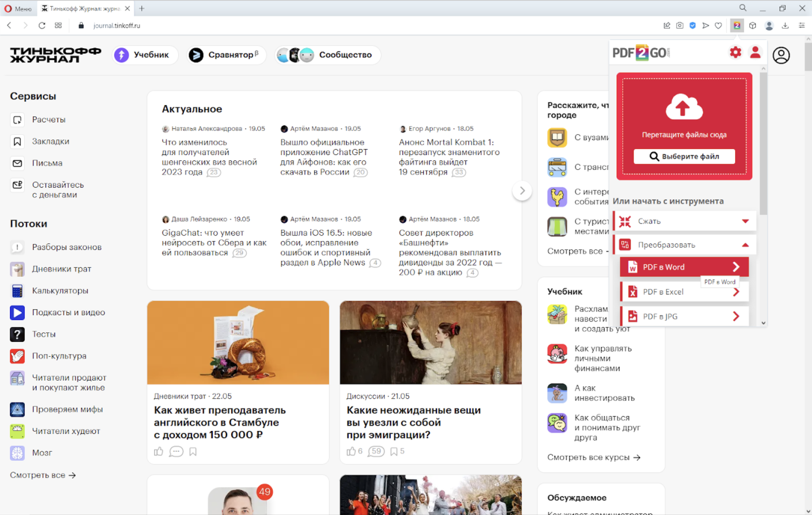Click the address bar journal.tinkoff.ru
Image resolution: width=812 pixels, height=515 pixels.
[116, 26]
